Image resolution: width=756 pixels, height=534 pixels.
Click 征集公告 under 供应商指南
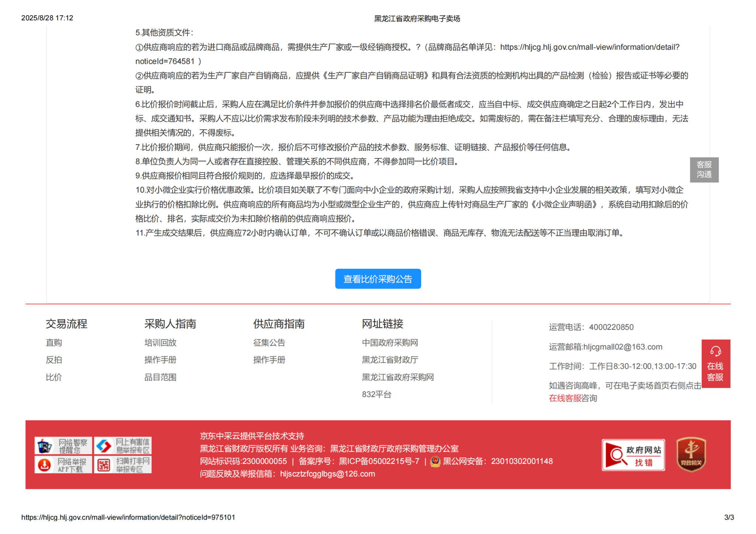[269, 342]
